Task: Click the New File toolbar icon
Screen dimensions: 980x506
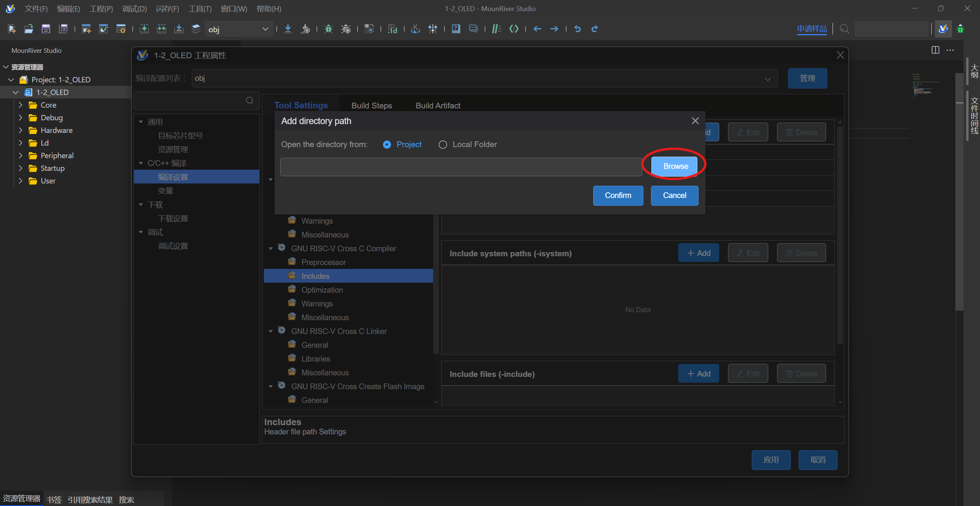Action: 11,29
